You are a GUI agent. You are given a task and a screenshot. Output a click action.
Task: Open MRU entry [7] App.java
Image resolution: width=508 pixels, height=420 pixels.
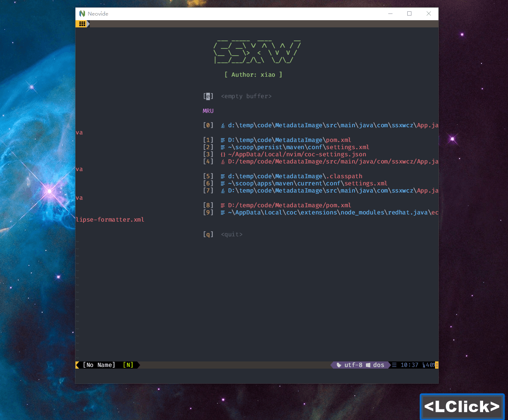pyautogui.click(x=333, y=191)
